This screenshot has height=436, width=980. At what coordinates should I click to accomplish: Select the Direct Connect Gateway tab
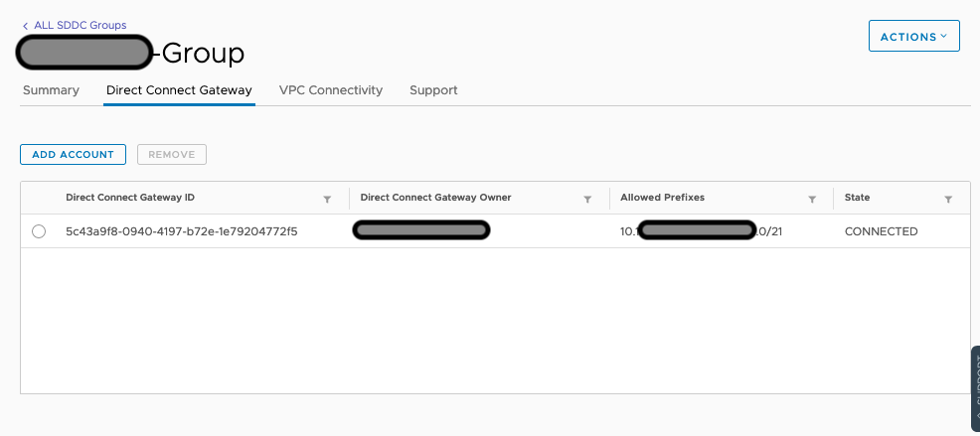179,90
